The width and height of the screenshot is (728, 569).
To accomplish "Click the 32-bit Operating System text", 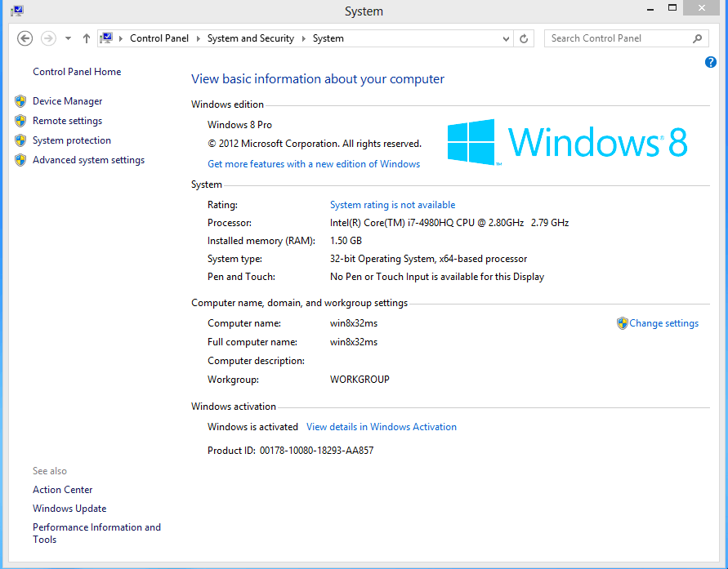I will coord(428,259).
